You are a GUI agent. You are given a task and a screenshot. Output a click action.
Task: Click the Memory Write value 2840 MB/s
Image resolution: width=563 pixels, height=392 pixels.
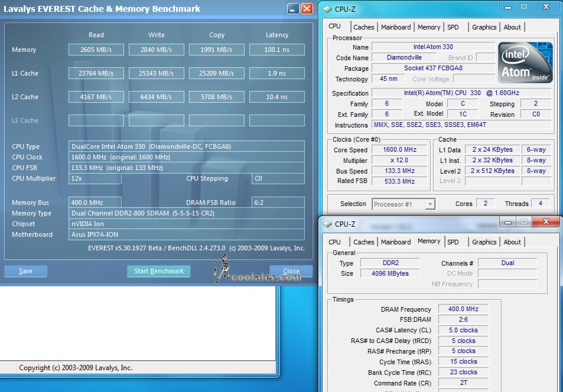pyautogui.click(x=157, y=50)
